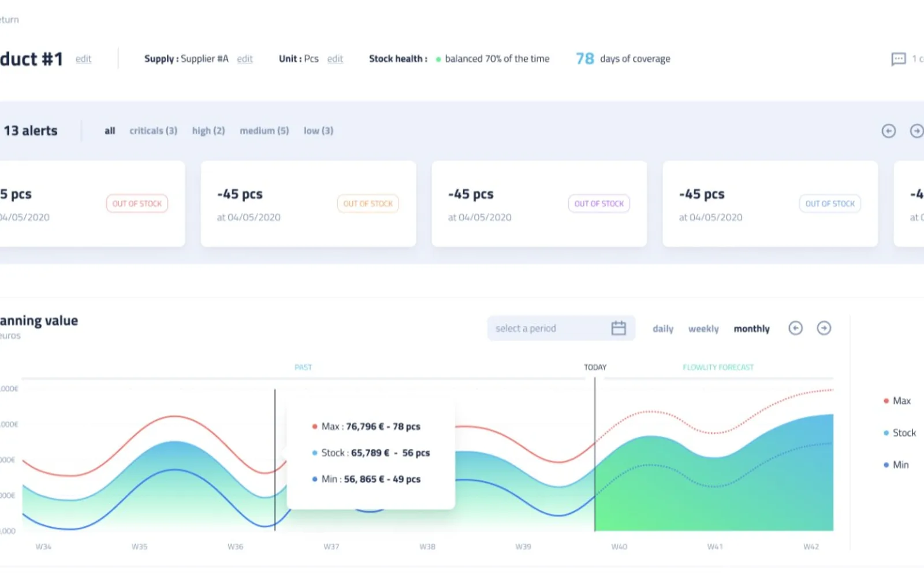Viewport: 924px width, 578px height.
Task: Select the orange OUT OF STOCK badge
Action: (x=368, y=203)
